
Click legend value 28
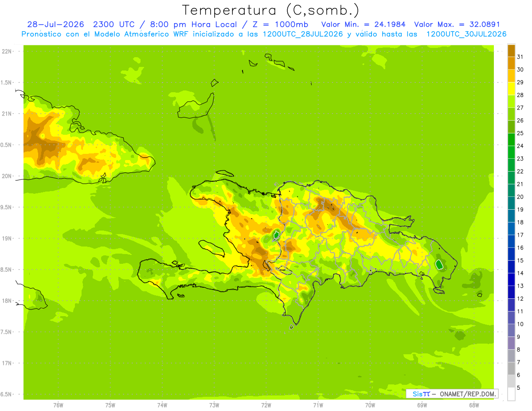tap(520, 95)
